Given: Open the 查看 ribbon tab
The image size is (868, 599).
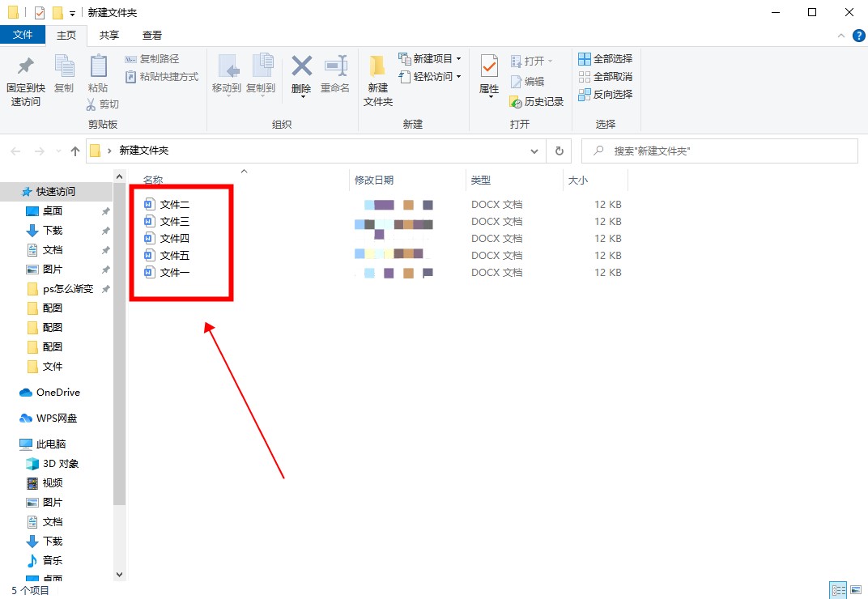Looking at the screenshot, I should coord(151,36).
